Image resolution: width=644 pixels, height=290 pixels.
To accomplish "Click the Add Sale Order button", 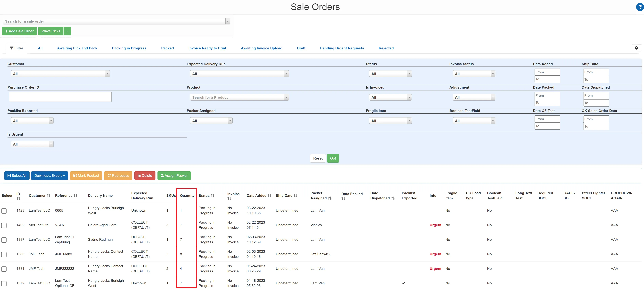I will coord(19,31).
